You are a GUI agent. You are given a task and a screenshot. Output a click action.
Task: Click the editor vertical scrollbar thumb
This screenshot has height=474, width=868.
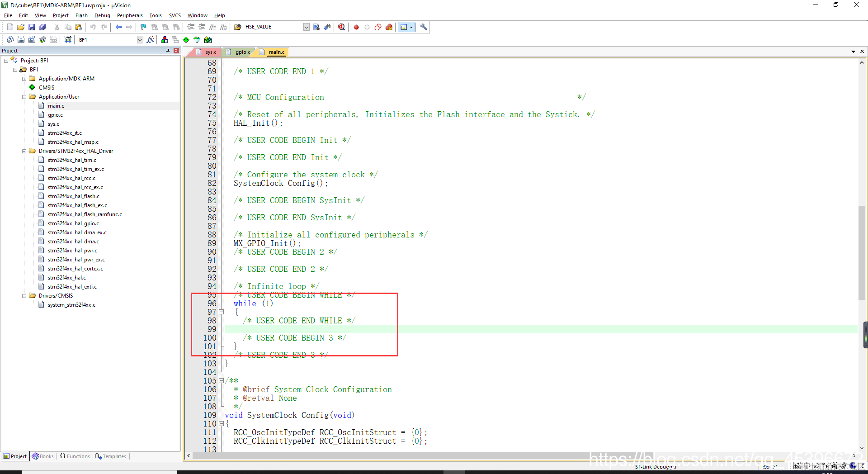[862, 252]
